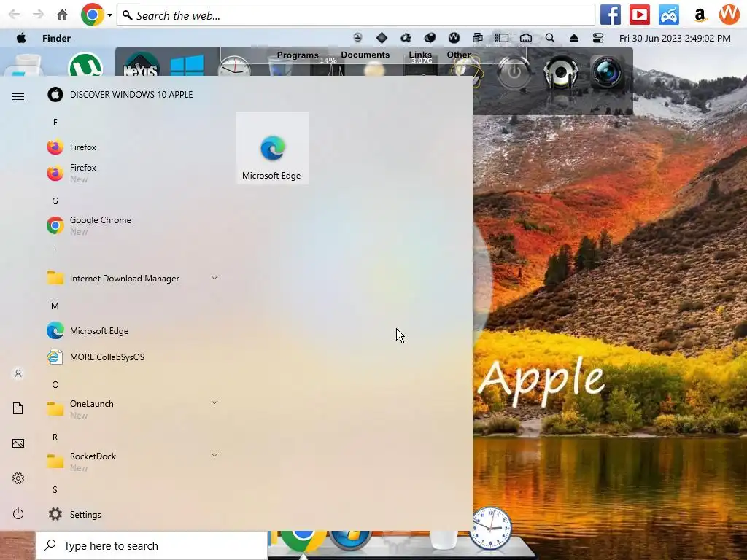Focus the Search the web field
This screenshot has width=747, height=560.
pos(355,15)
